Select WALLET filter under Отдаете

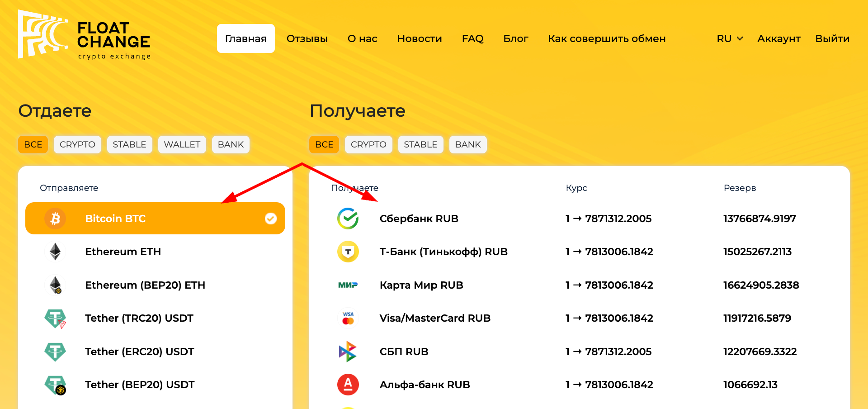(x=182, y=144)
